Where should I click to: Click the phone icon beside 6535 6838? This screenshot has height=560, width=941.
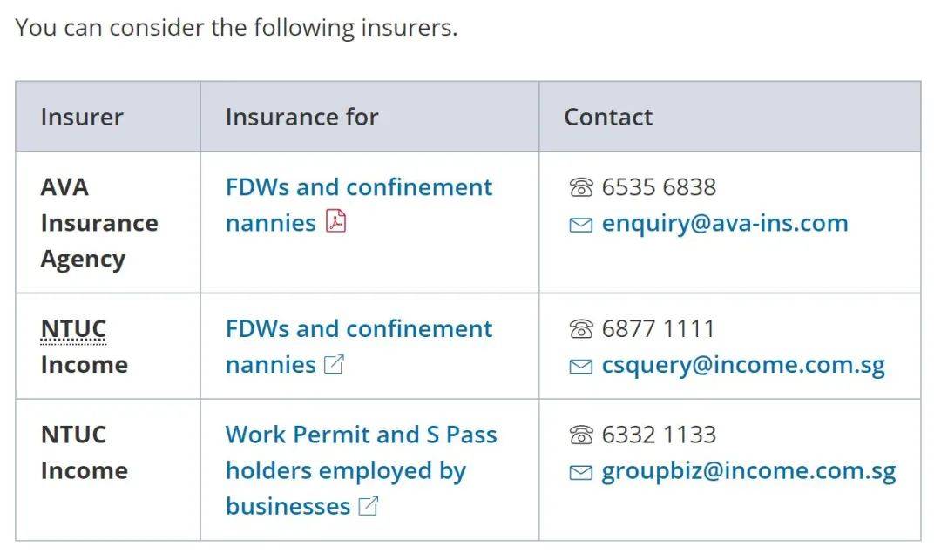tap(580, 187)
